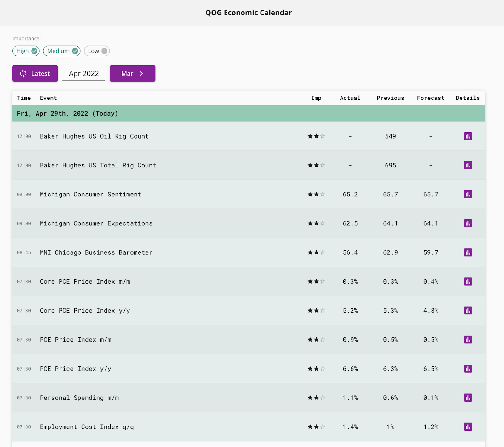This screenshot has width=504, height=447.
Task: Open details chart for MNI Chicago Business Barometer
Action: (x=468, y=252)
